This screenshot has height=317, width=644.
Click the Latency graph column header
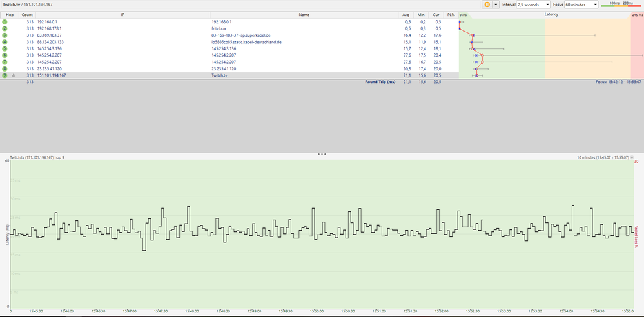(551, 15)
